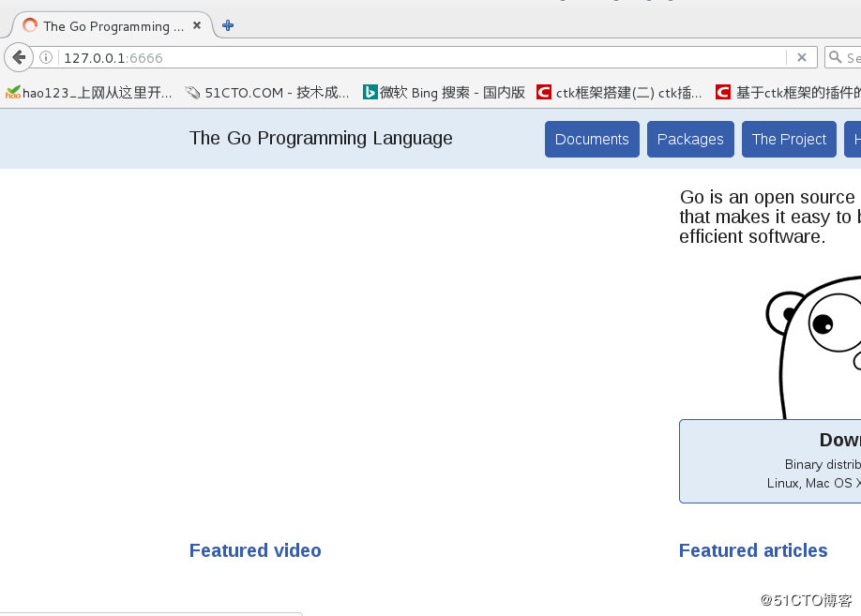Click the Download Go box
The height and width of the screenshot is (616, 861).
click(770, 461)
